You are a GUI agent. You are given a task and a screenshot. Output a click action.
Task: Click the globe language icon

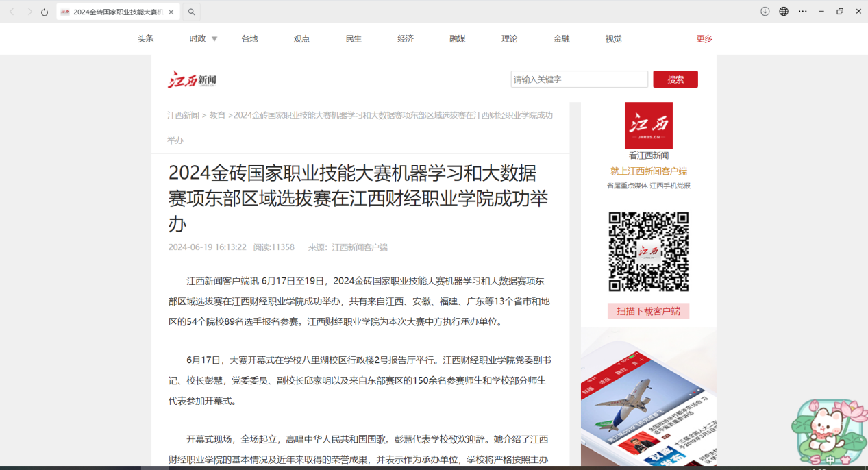tap(784, 11)
